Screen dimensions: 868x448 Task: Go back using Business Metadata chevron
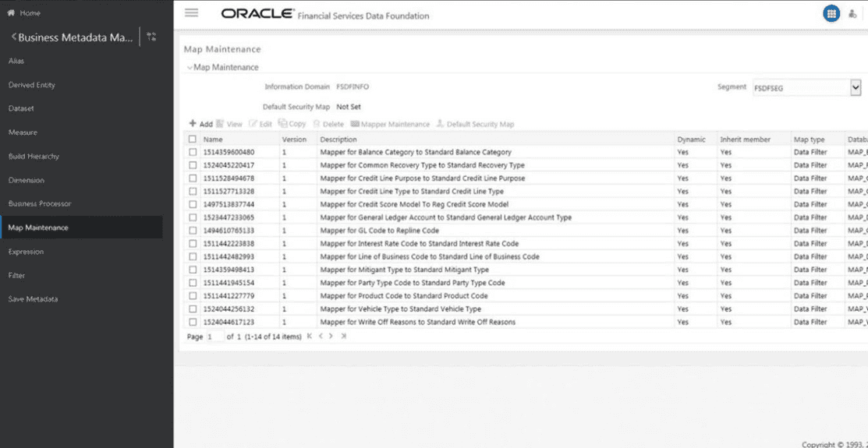[x=14, y=37]
